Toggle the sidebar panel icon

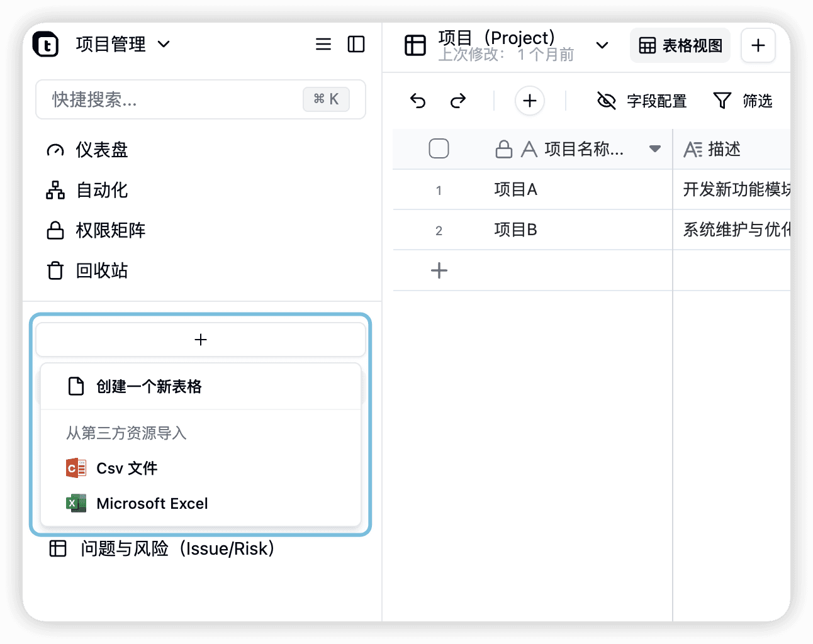[x=356, y=44]
